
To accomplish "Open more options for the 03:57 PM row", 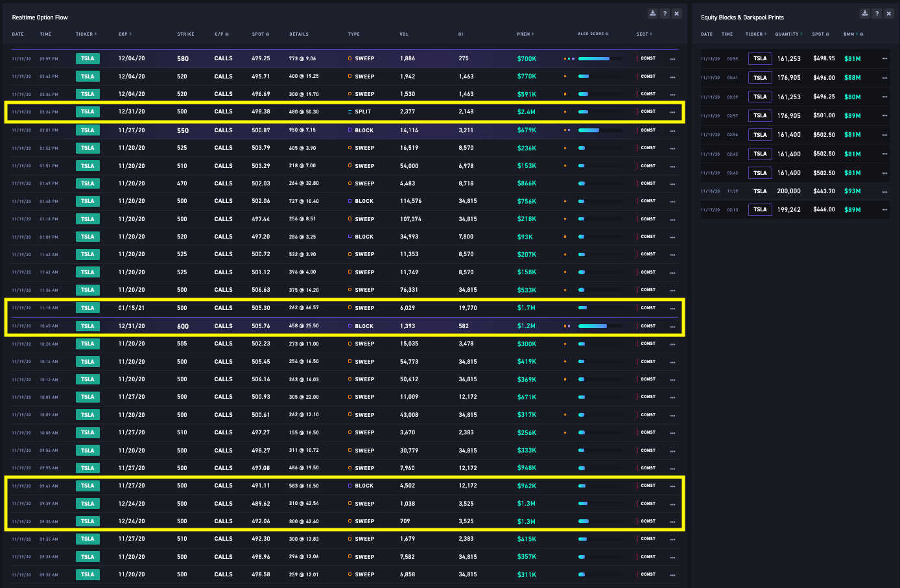I will pyautogui.click(x=672, y=59).
